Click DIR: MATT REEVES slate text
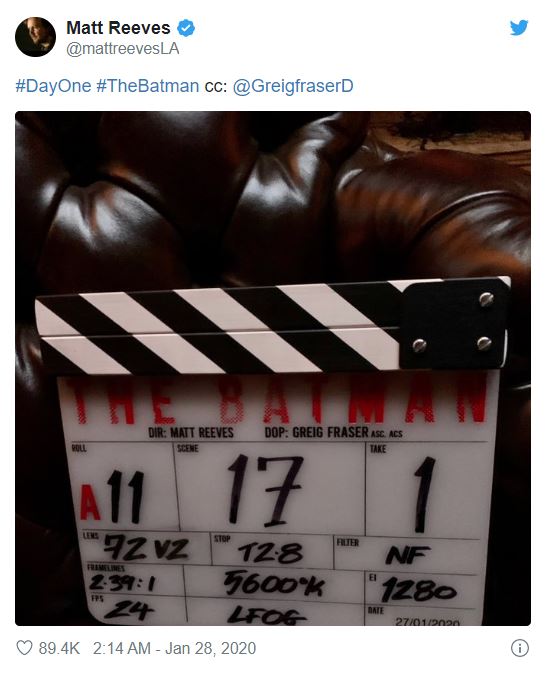This screenshot has width=547, height=679. (191, 433)
